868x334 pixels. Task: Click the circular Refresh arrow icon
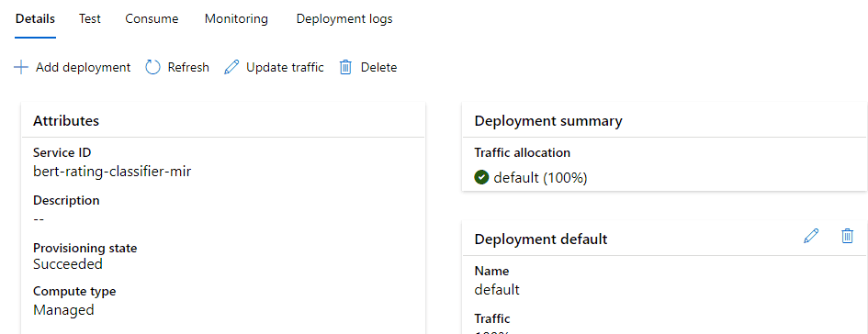152,68
